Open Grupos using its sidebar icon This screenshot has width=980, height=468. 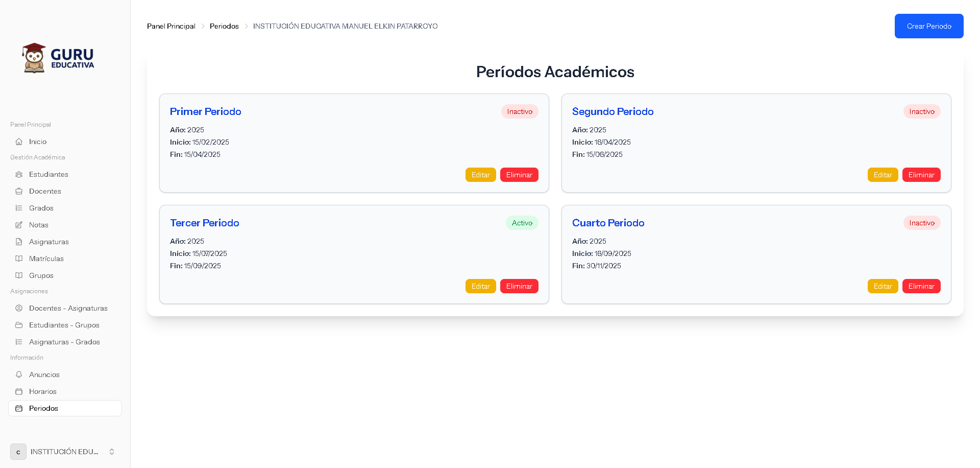tap(18, 275)
